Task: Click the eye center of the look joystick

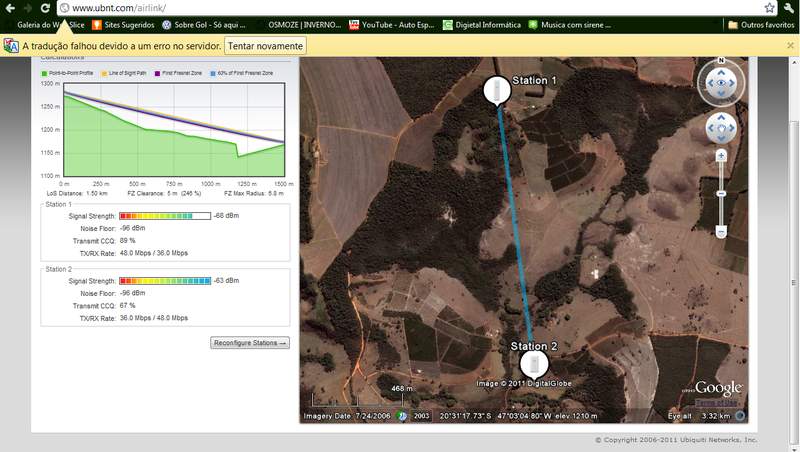Action: (x=721, y=83)
